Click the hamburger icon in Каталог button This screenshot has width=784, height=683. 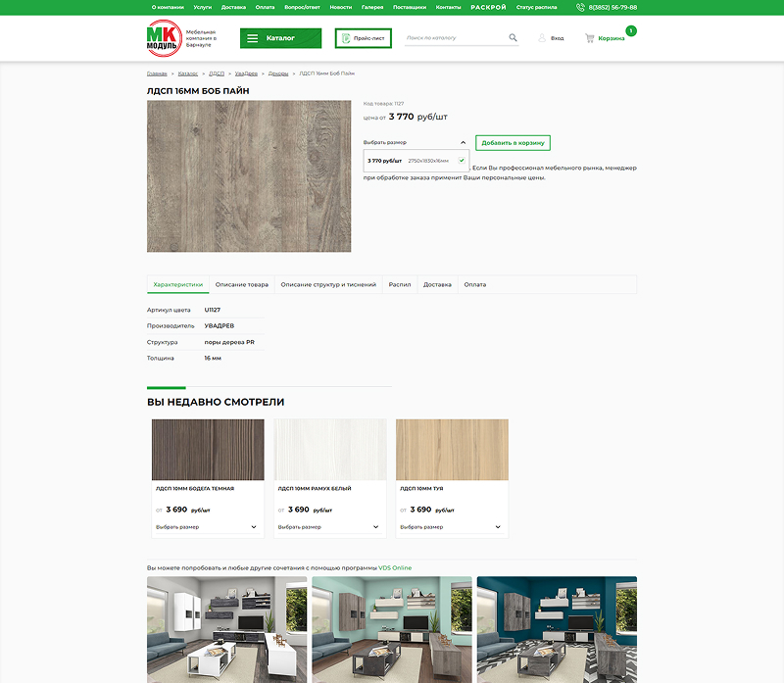tap(252, 38)
